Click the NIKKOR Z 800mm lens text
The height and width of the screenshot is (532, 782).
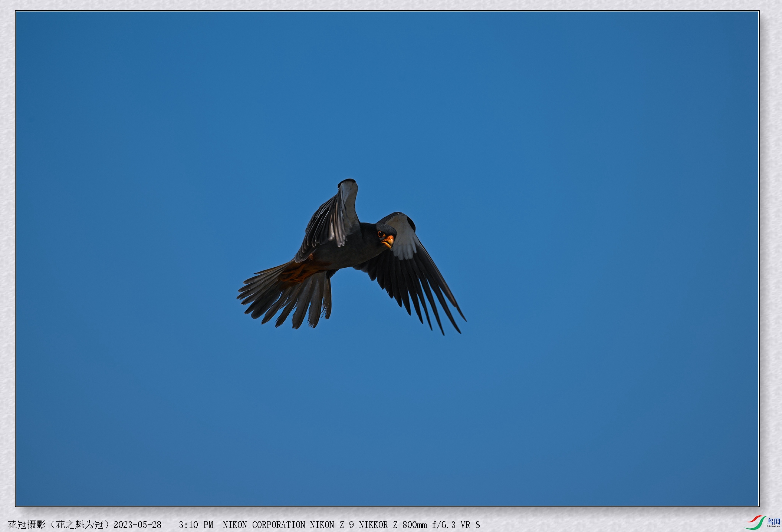coord(392,525)
